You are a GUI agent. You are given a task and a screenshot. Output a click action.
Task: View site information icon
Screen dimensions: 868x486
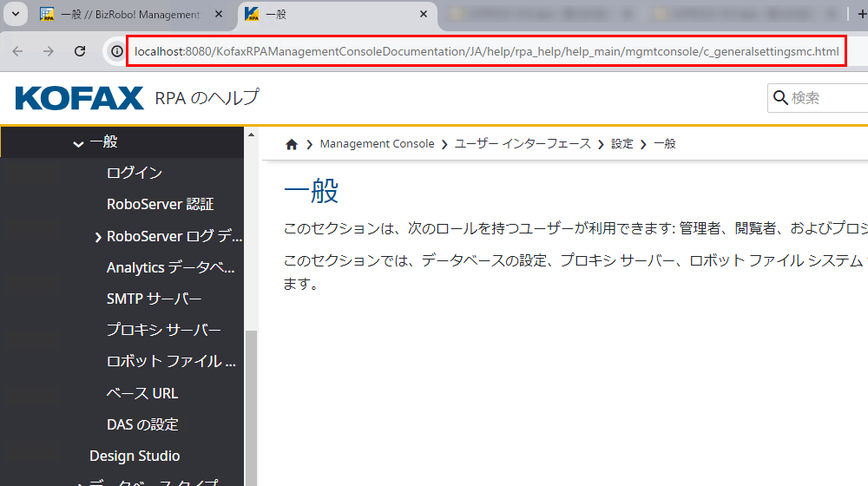coord(117,51)
